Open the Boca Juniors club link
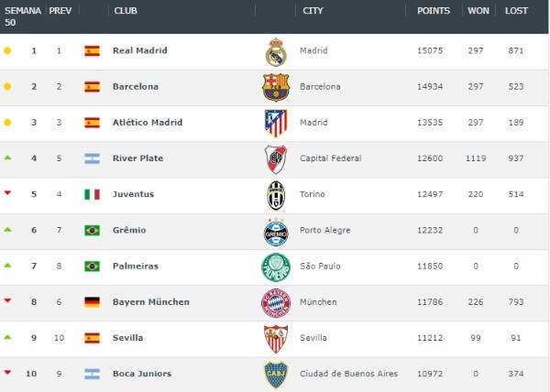550x392 pixels. 140,374
